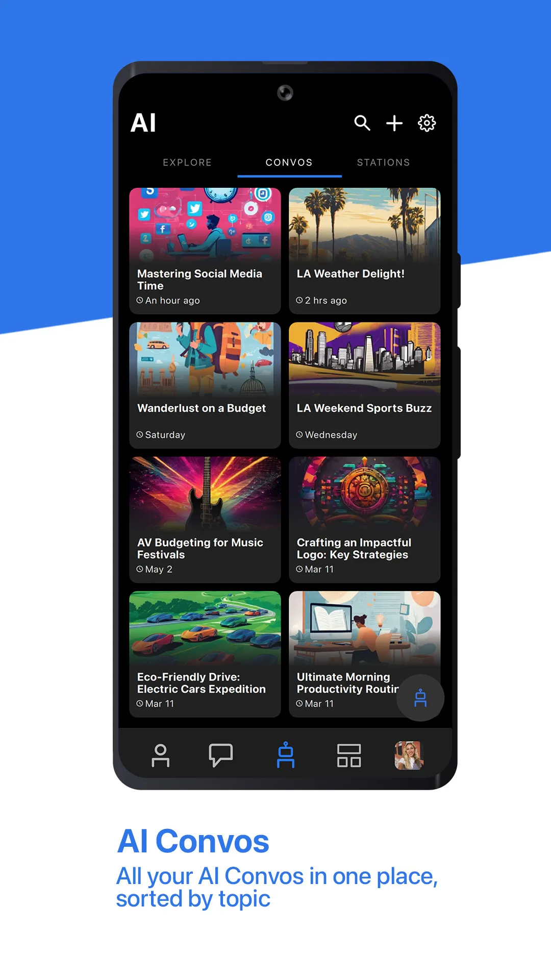Click the 'Ultimate Morning Productivity' title
Screen dimensions: 551x980
[348, 683]
